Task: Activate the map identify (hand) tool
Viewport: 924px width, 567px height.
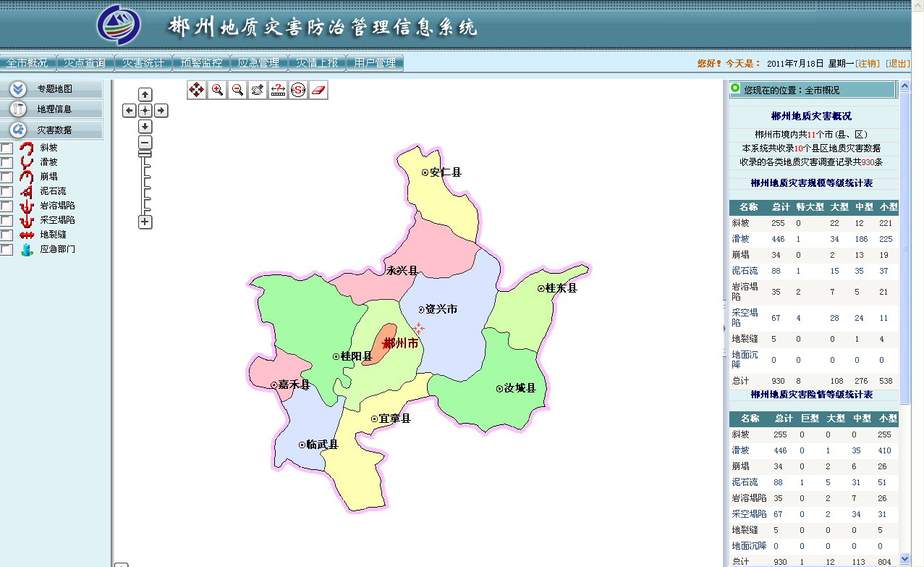Action: (256, 90)
